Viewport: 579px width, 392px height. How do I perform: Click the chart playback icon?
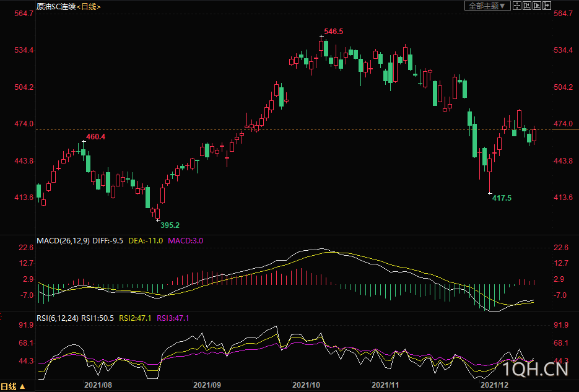537,6
